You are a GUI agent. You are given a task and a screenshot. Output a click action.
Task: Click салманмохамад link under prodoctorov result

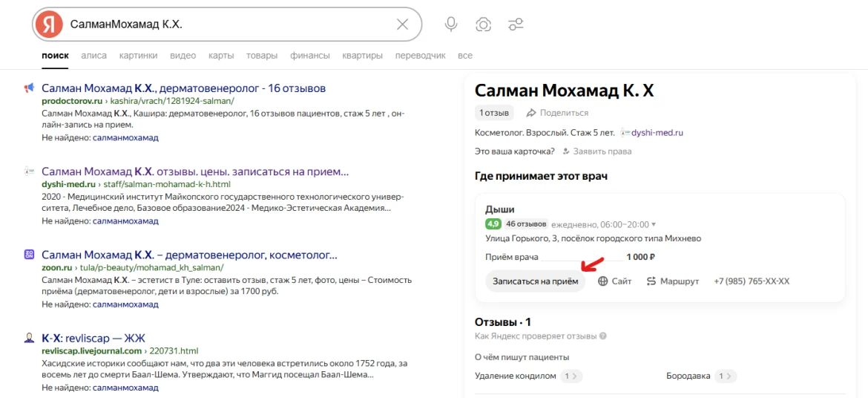click(x=125, y=137)
